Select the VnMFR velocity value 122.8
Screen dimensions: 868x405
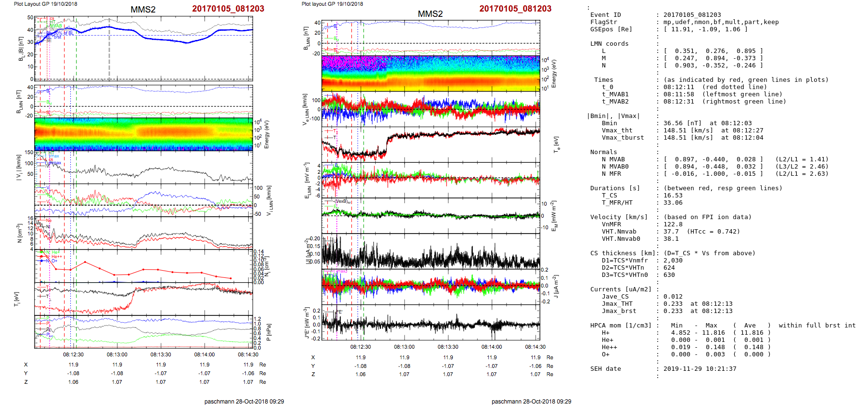point(673,224)
